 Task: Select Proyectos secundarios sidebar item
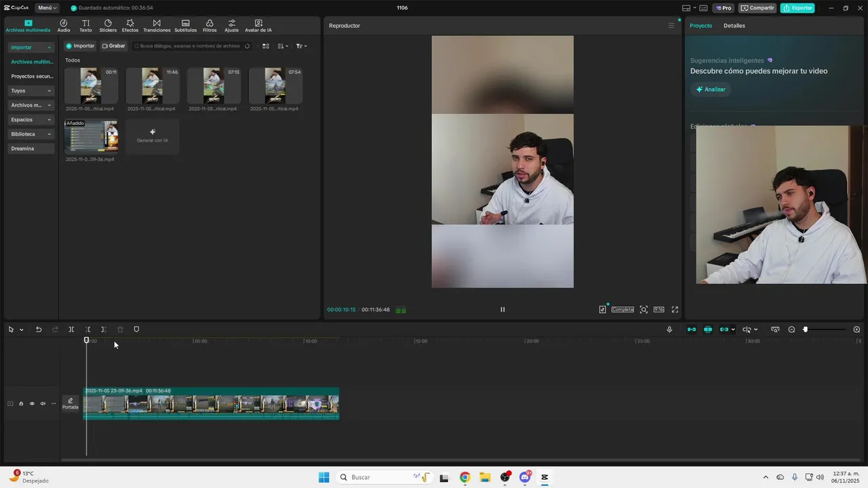point(31,77)
